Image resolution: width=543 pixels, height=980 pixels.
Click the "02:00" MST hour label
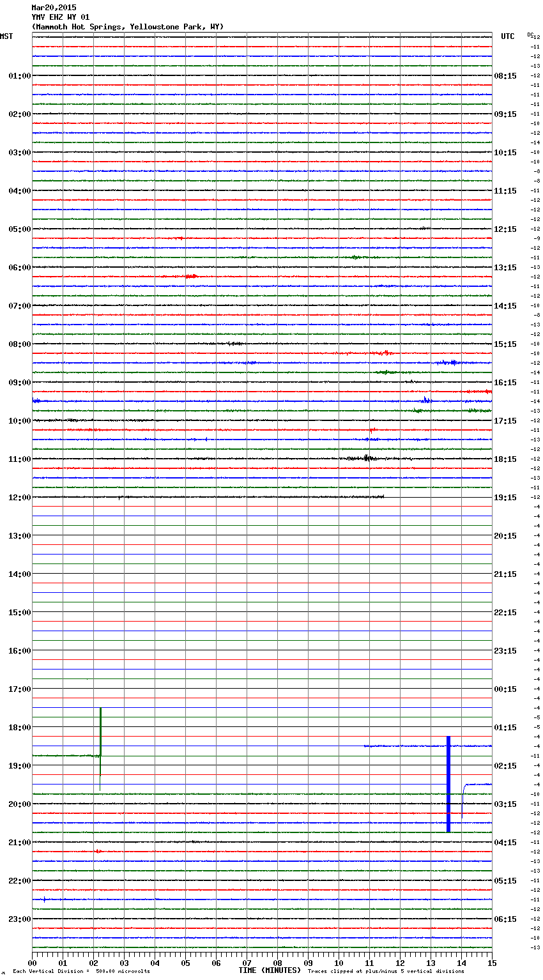20,114
